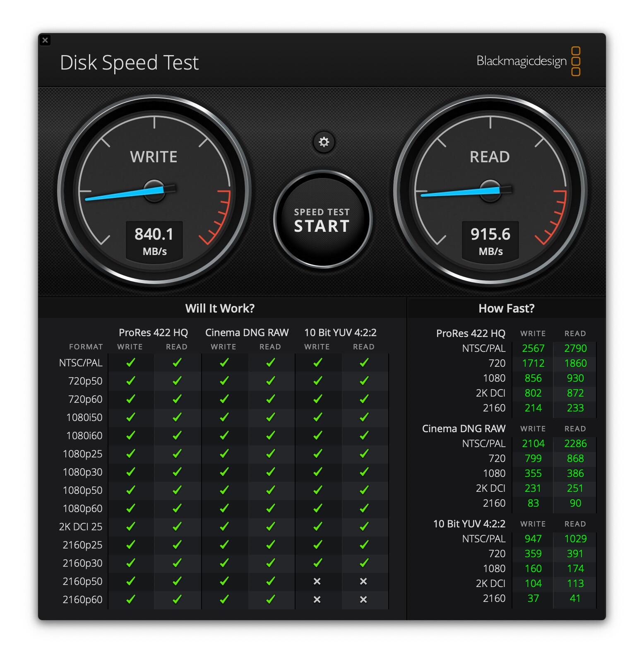This screenshot has height=664, width=644.
Task: Close the Disk Speed Test window
Action: point(45,40)
